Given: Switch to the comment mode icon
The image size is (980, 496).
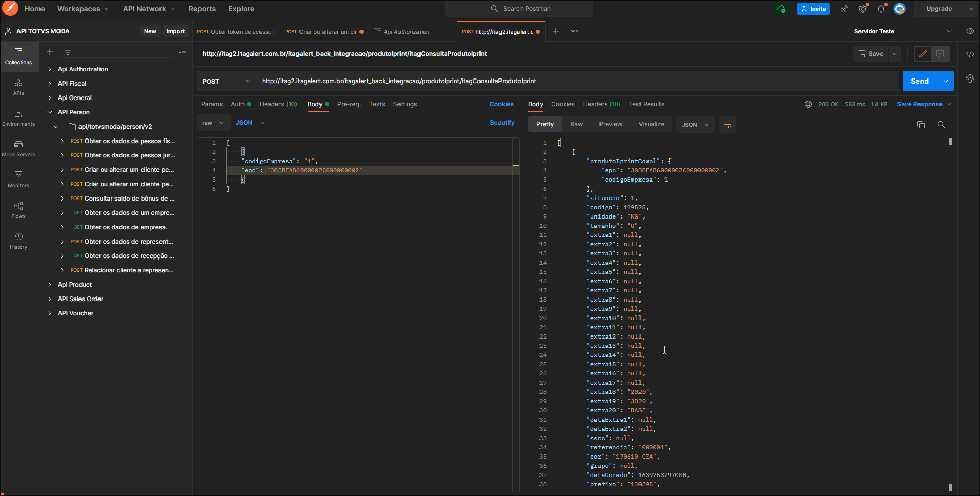Looking at the screenshot, I should click(940, 54).
